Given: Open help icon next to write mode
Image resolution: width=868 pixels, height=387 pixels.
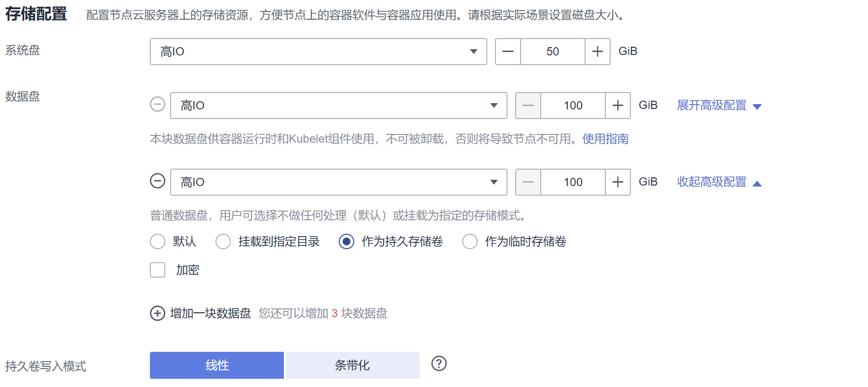Looking at the screenshot, I should coord(439,363).
